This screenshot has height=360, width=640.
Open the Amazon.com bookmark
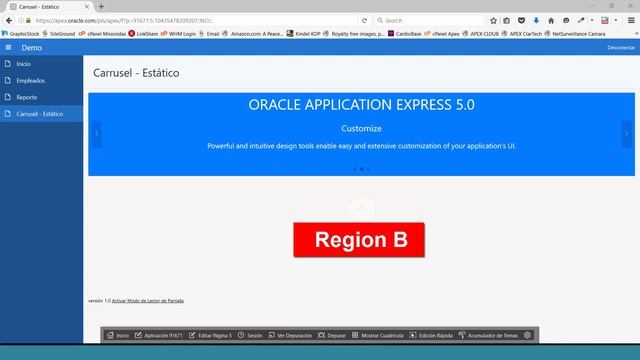[x=253, y=34]
